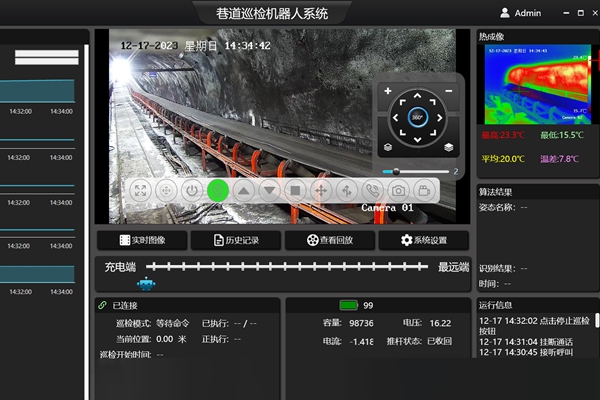Take a snapshot with the camera icon
600x400 pixels.
pos(398,190)
